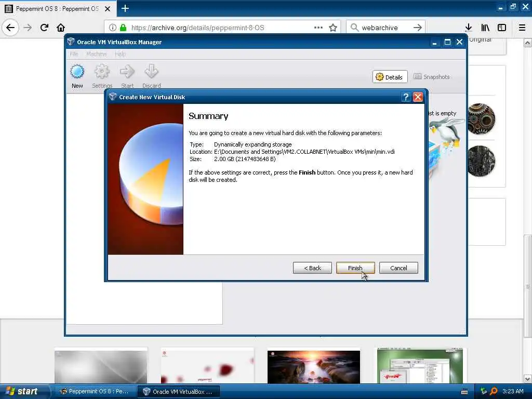Bookmark this page with the star

coord(333,28)
